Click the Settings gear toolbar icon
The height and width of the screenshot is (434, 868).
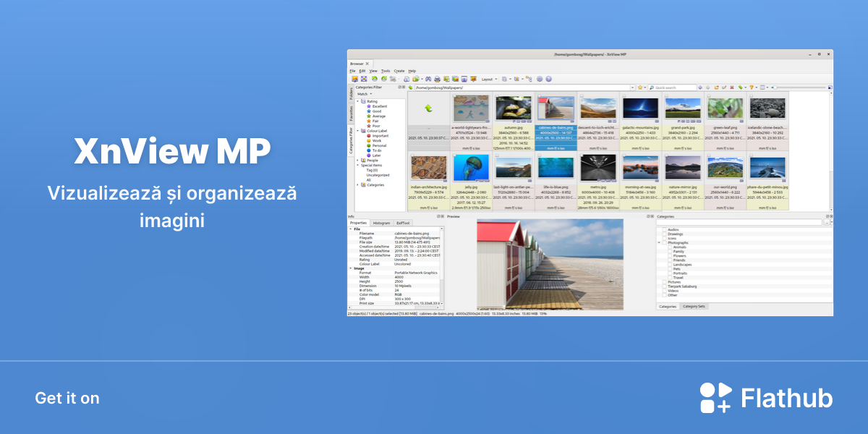coord(539,79)
